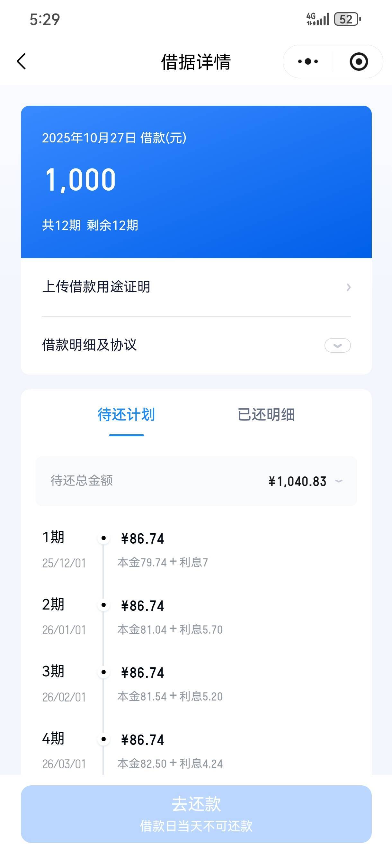
Task: Click the period 3 timeline dot
Action: (103, 672)
